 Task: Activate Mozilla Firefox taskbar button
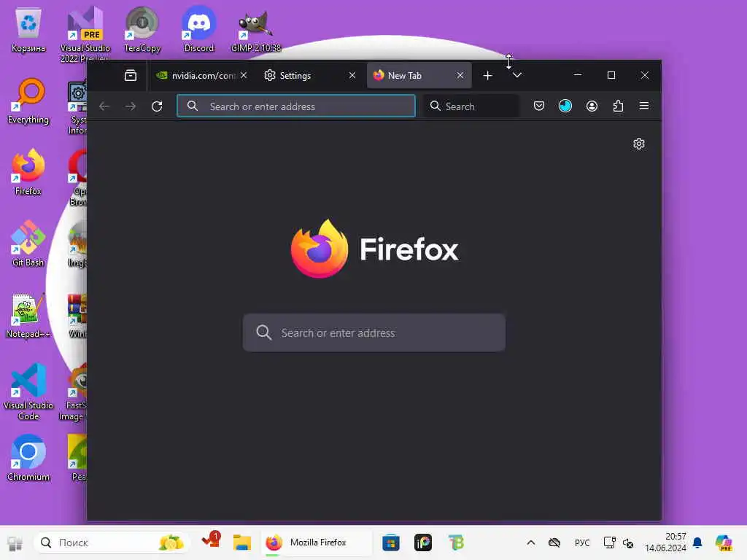click(317, 542)
